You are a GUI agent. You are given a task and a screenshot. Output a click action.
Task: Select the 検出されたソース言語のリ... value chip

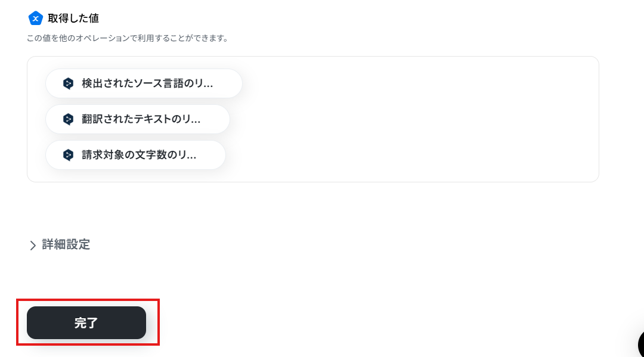click(144, 83)
